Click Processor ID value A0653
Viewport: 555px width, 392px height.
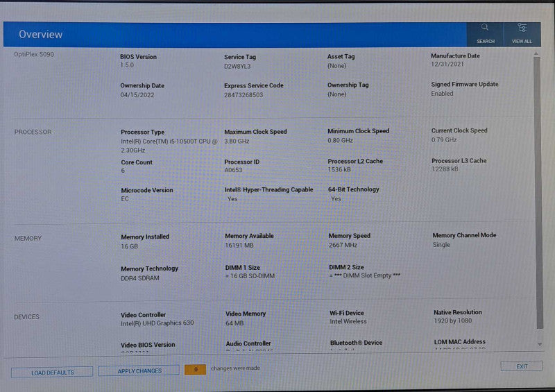233,170
